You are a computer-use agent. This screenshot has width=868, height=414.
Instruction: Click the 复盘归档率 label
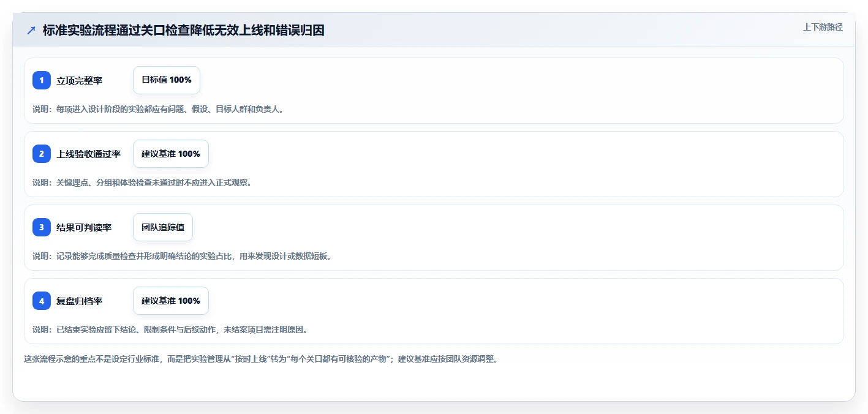[80, 301]
